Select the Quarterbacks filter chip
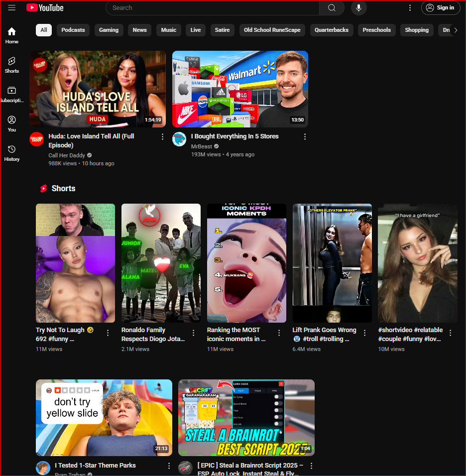Screen dimensions: 466x476 pyautogui.click(x=332, y=30)
